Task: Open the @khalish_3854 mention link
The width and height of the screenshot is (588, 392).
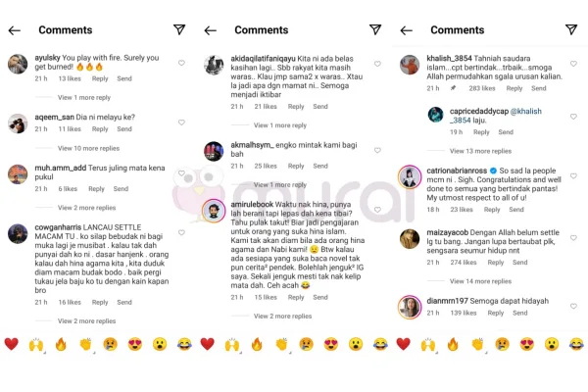Action: pos(496,116)
